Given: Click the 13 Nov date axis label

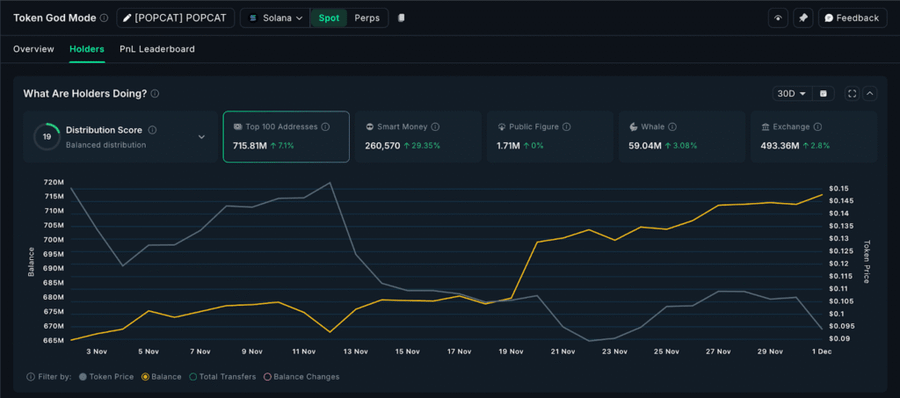Looking at the screenshot, I should coord(355,351).
